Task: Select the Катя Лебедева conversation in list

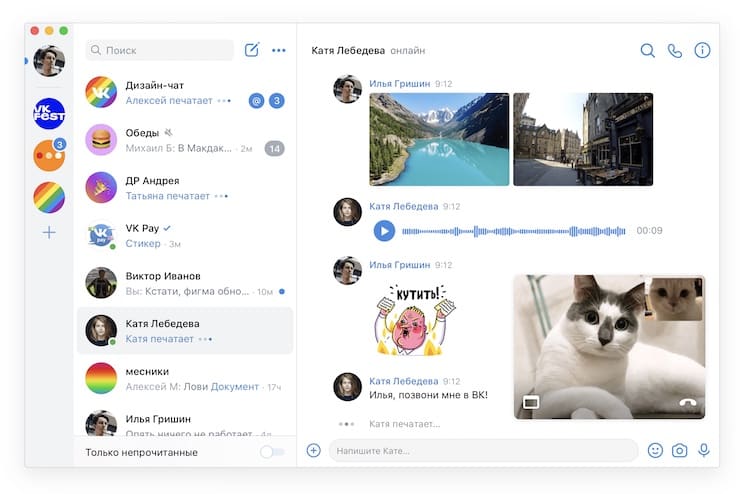Action: (185, 331)
